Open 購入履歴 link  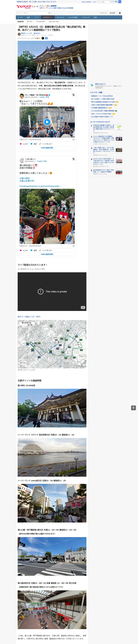tap(112, 13)
